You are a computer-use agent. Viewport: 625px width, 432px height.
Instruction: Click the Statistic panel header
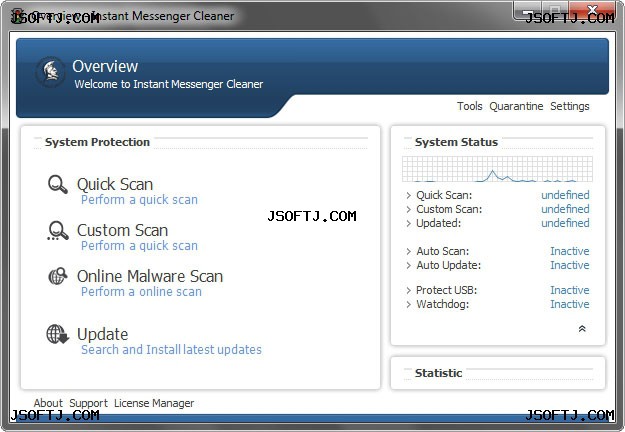[438, 373]
